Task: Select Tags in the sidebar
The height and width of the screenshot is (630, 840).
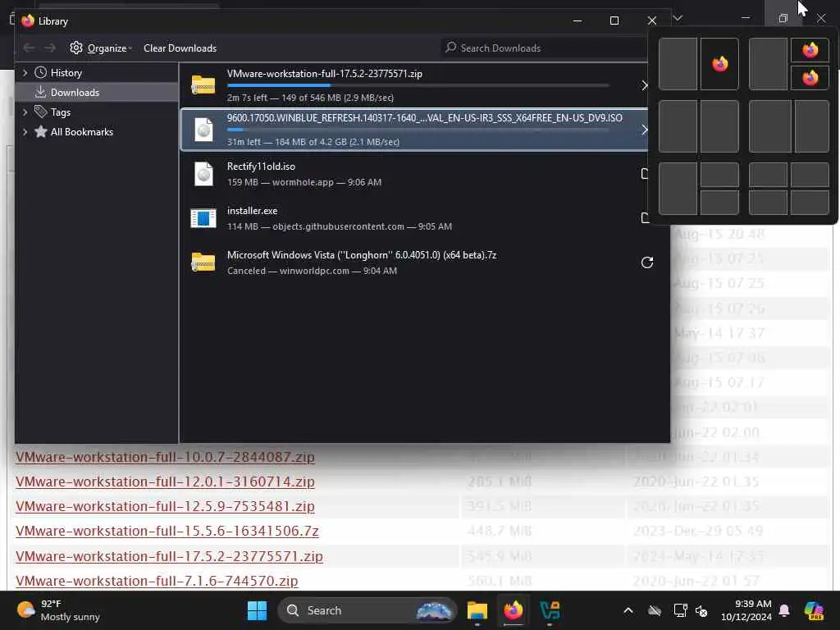Action: coord(61,112)
